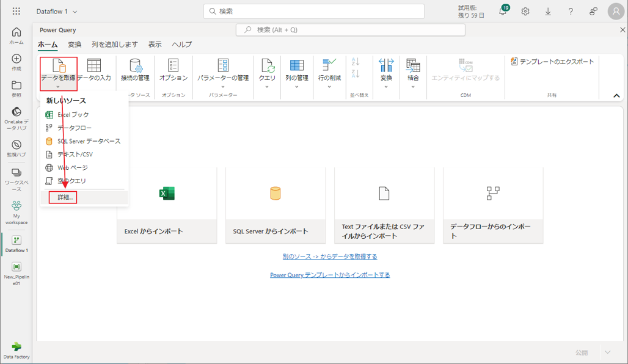Collapse the ribbon using the chevron
Image resolution: width=628 pixels, height=364 pixels.
point(616,96)
